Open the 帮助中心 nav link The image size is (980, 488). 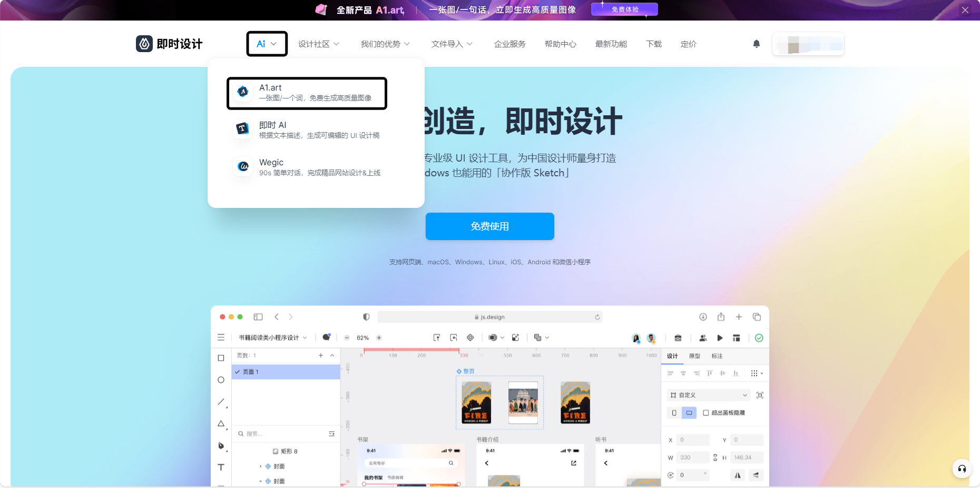click(x=561, y=44)
